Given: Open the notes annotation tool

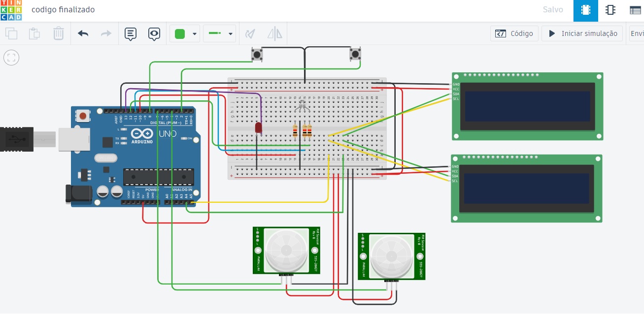Looking at the screenshot, I should pos(130,33).
